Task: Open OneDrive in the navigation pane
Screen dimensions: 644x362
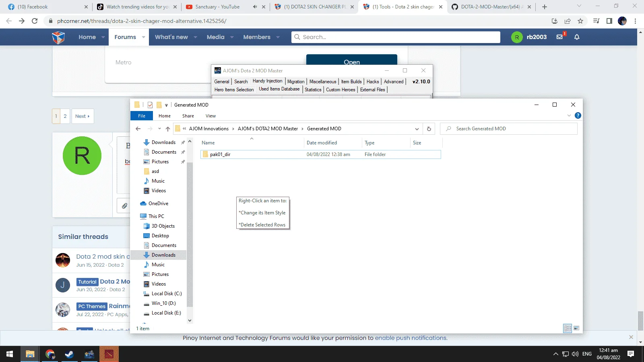Action: [x=158, y=204]
